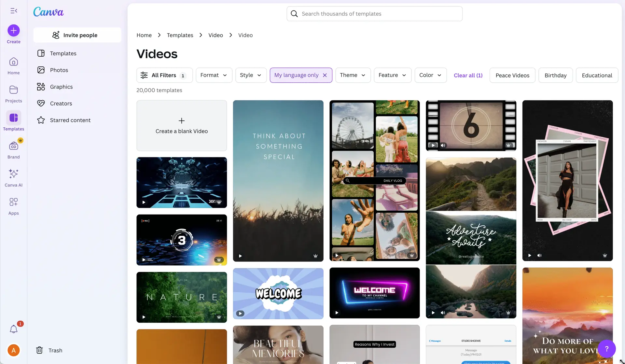The width and height of the screenshot is (625, 364).
Task: Mute sound on the countdown 6 video
Action: 443,146
